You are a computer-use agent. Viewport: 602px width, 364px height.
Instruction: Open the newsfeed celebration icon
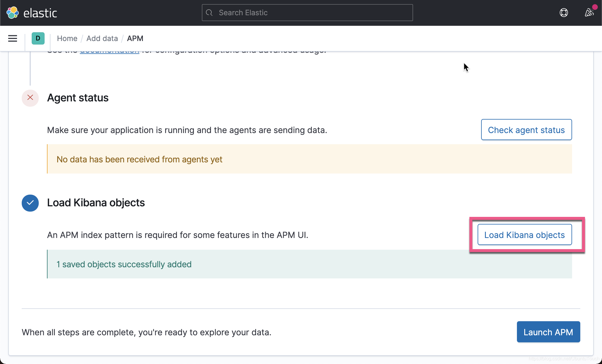[x=589, y=13]
